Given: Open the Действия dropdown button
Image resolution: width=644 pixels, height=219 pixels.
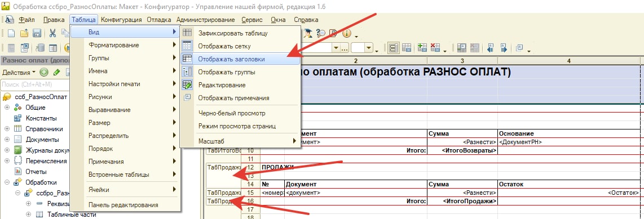Looking at the screenshot, I should point(19,73).
